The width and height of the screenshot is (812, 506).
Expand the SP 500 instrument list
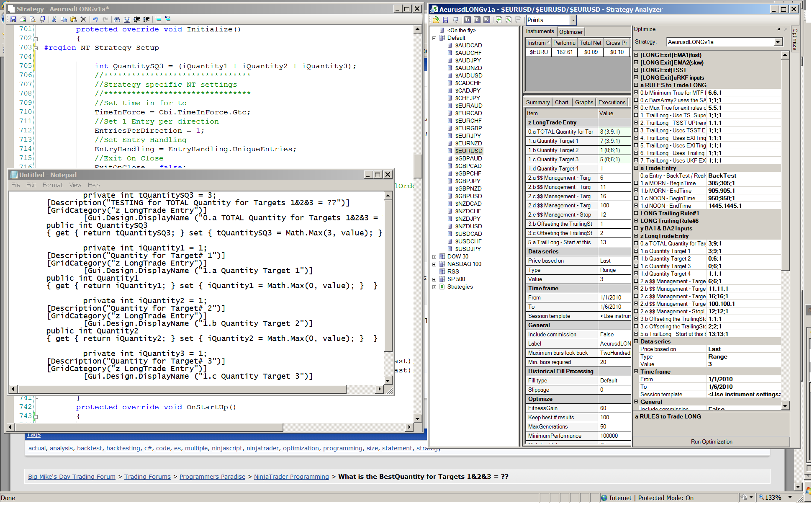point(434,279)
